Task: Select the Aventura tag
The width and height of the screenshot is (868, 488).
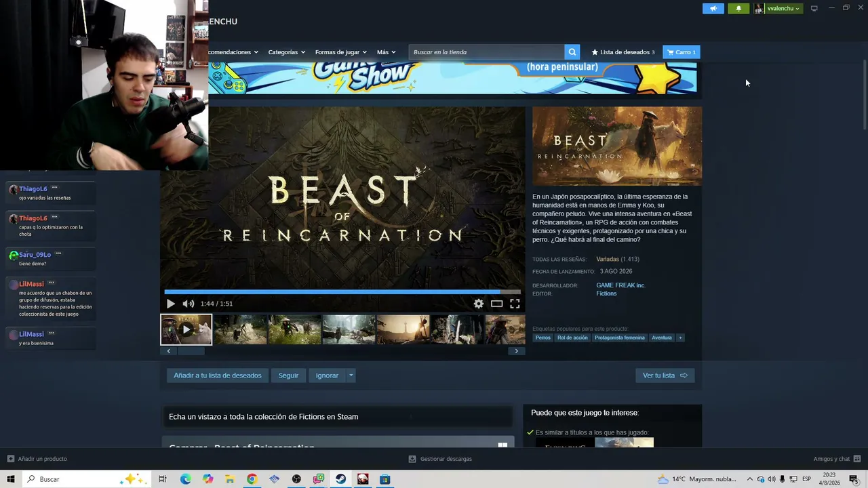Action: (x=662, y=338)
